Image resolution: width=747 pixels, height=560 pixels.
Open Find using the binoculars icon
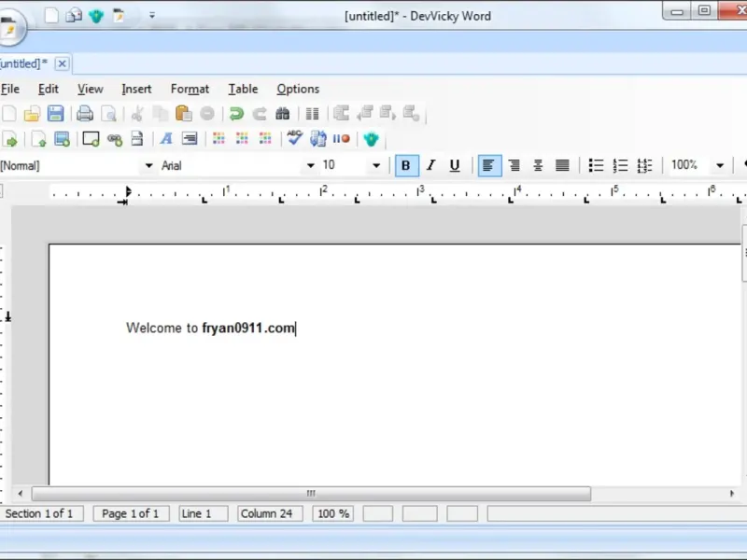point(283,114)
